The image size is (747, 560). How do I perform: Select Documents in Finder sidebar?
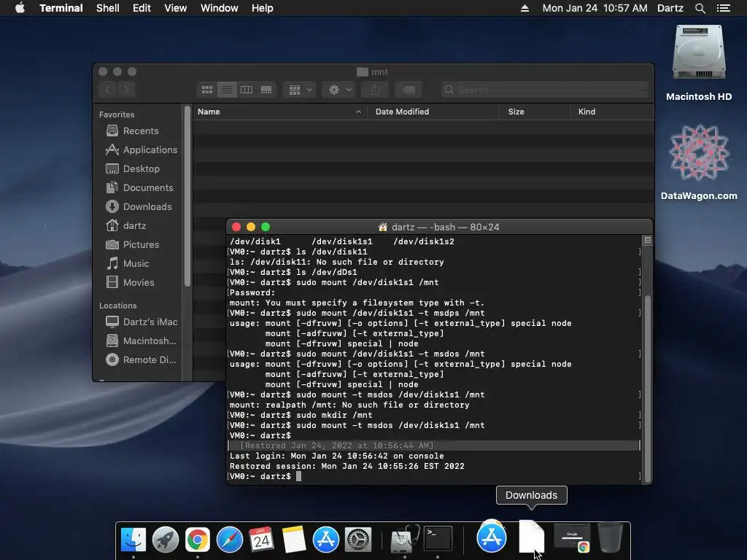click(x=141, y=187)
